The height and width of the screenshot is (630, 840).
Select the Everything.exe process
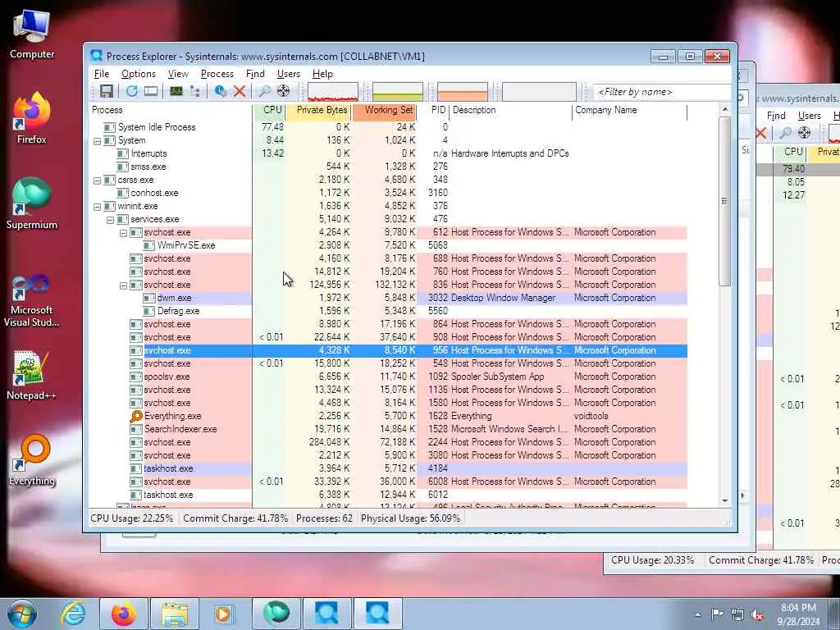click(388, 416)
